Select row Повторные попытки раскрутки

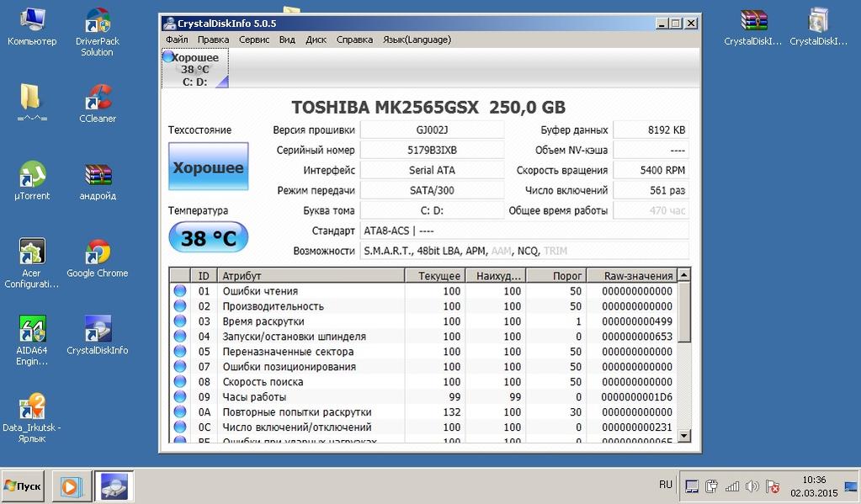[x=424, y=411]
